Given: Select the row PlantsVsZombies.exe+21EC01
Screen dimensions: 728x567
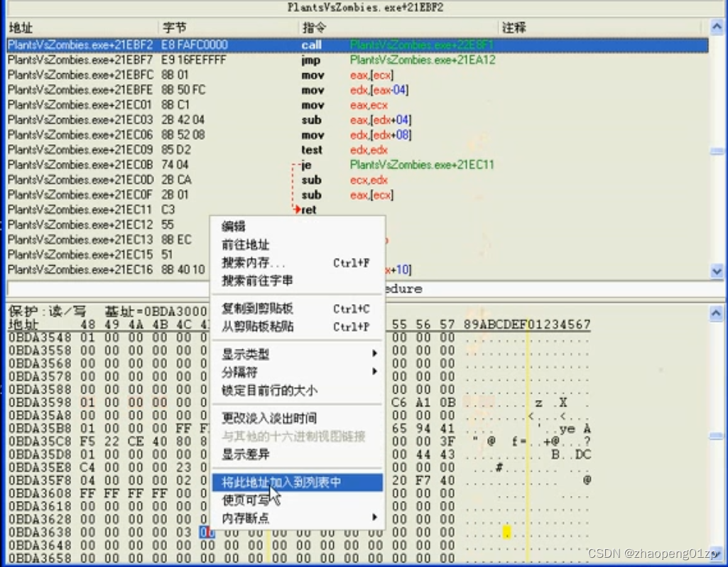Looking at the screenshot, I should 357,105.
